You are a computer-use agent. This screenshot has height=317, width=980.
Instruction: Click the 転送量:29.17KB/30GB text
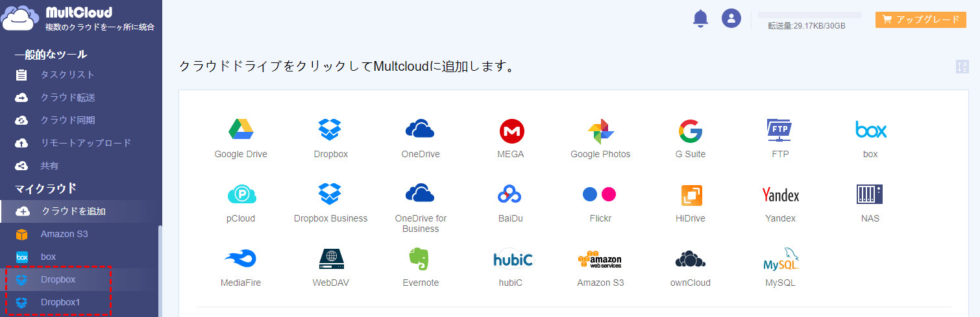(x=806, y=26)
